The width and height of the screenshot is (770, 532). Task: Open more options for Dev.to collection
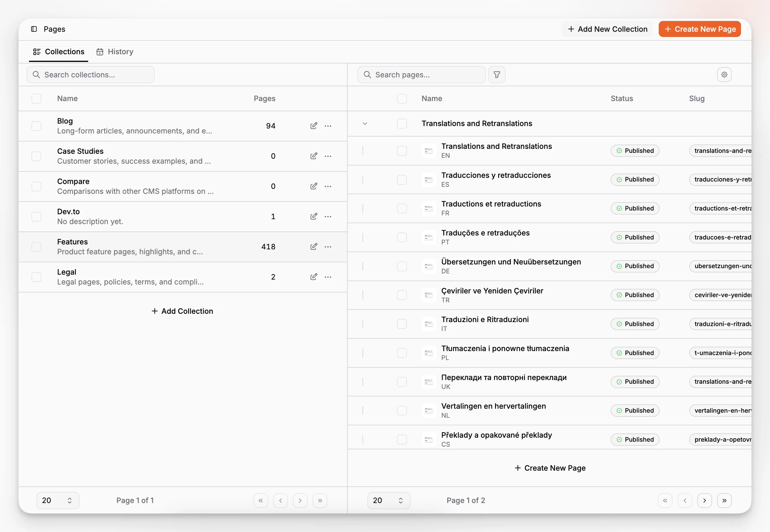coord(328,217)
